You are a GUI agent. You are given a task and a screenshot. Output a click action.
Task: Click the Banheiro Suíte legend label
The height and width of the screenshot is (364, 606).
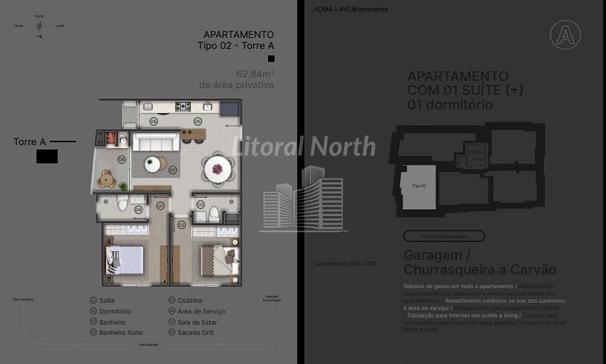coord(121,332)
